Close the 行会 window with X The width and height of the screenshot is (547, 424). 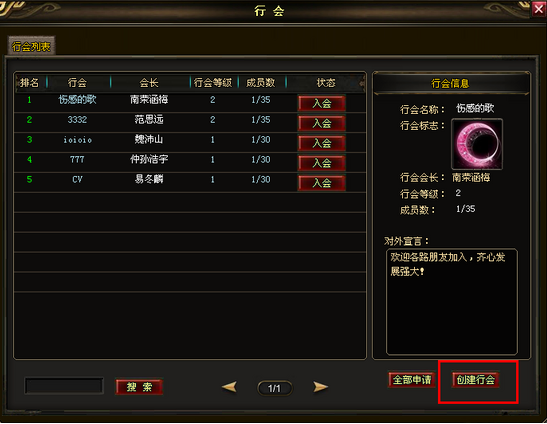pyautogui.click(x=539, y=9)
